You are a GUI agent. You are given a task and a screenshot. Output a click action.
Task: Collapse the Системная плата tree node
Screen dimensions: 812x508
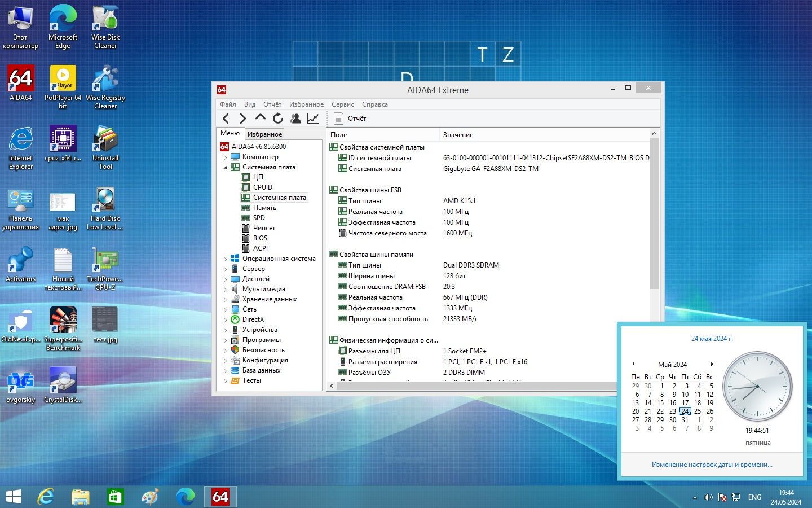click(x=225, y=167)
